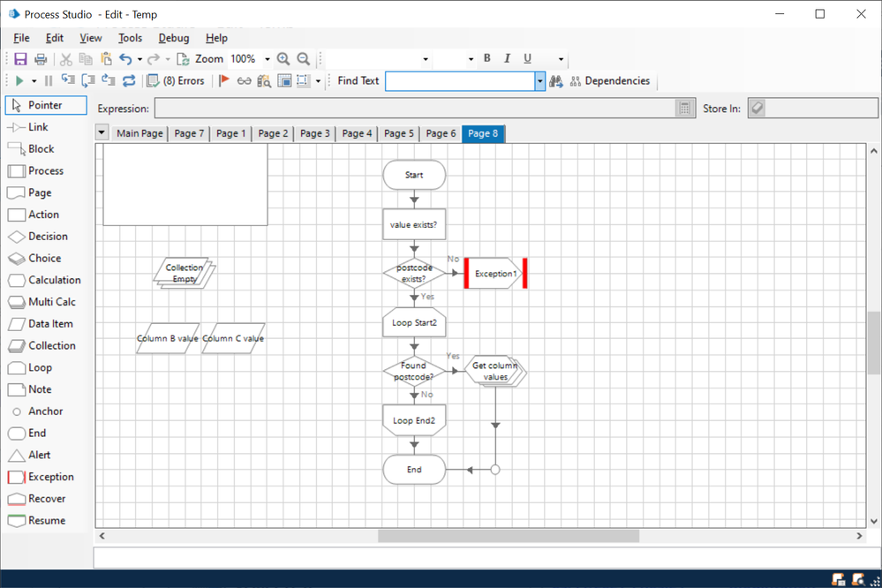Screen dimensions: 882x588
Task: Toggle the red breakpoint flag icon
Action: [224, 81]
